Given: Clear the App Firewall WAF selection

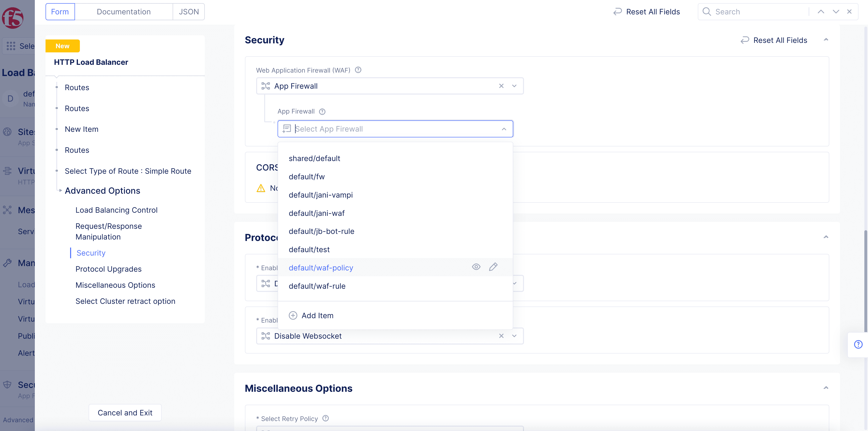Looking at the screenshot, I should (501, 86).
